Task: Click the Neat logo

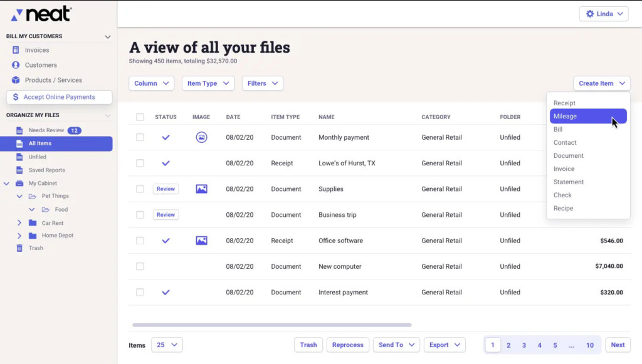Action: [x=41, y=14]
